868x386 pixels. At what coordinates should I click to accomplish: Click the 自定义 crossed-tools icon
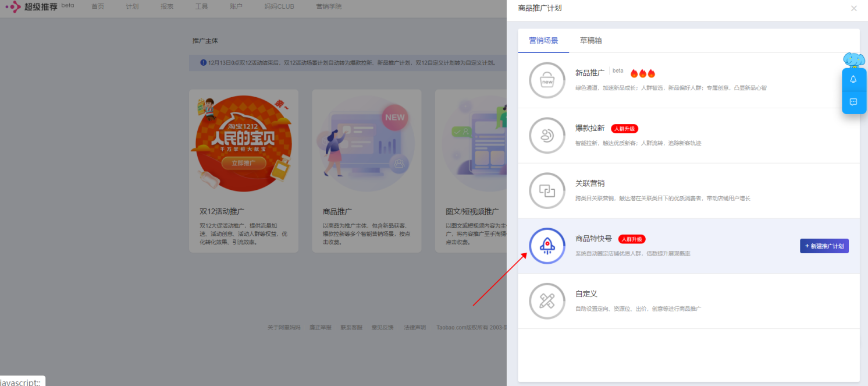(547, 301)
